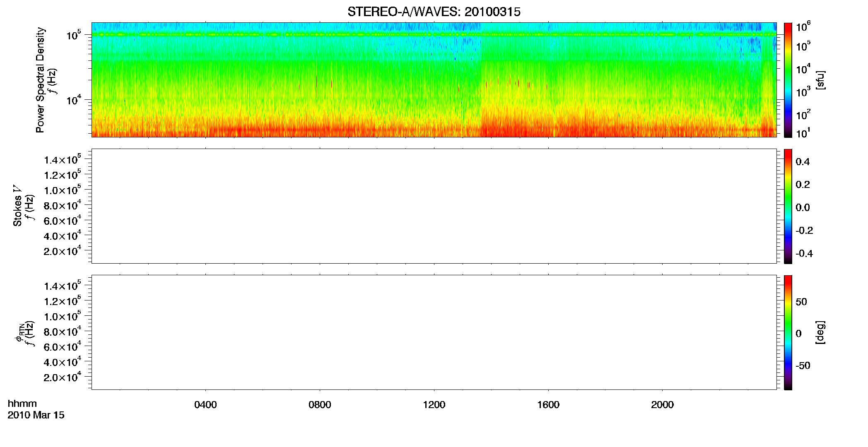Click the Power Spectral Density axis title
Screen dimensions: 868x447
pyautogui.click(x=40, y=80)
